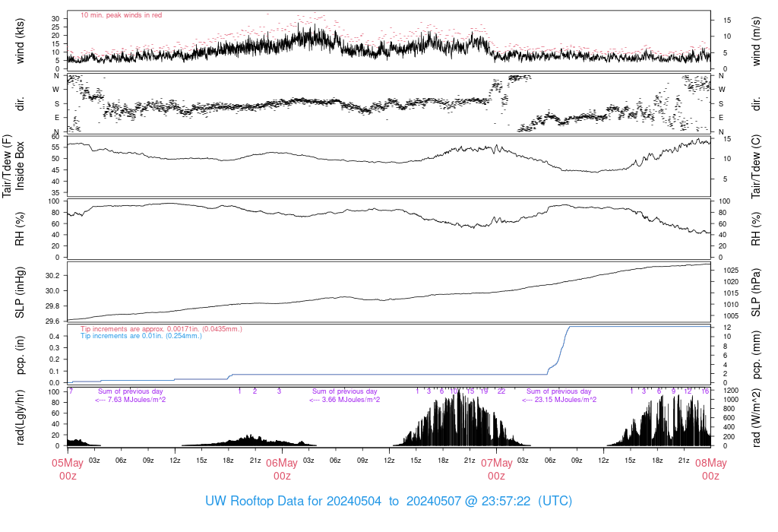The height and width of the screenshot is (532, 778).
Task: Click the '3.66 MJoules/m^2' daily sum text
Action: click(351, 400)
